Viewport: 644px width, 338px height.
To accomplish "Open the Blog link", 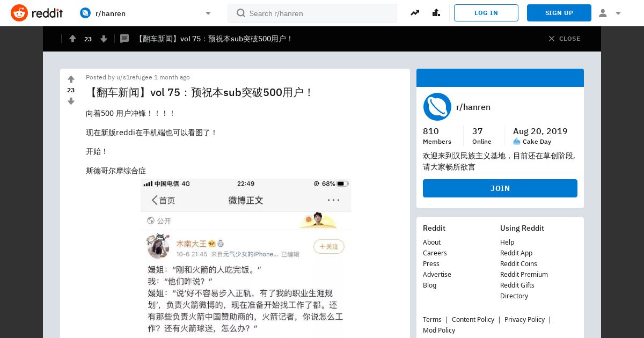I will [x=429, y=285].
